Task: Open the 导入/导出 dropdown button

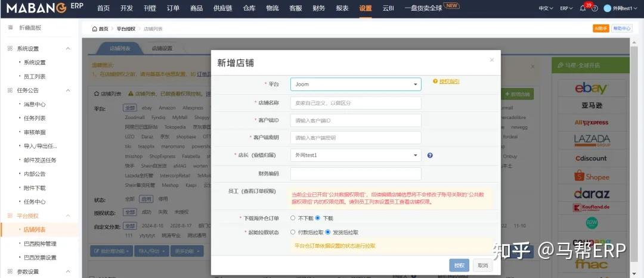Action: point(152,251)
